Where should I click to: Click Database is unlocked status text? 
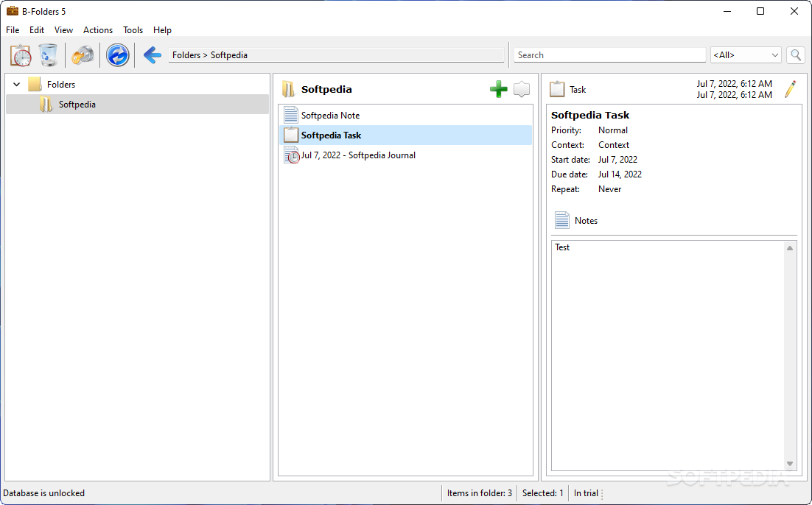pyautogui.click(x=44, y=493)
